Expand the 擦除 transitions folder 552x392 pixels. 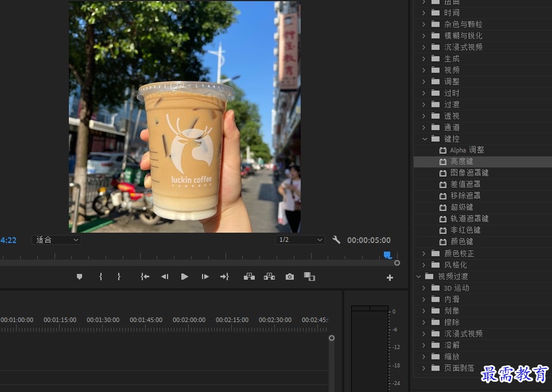coord(424,322)
